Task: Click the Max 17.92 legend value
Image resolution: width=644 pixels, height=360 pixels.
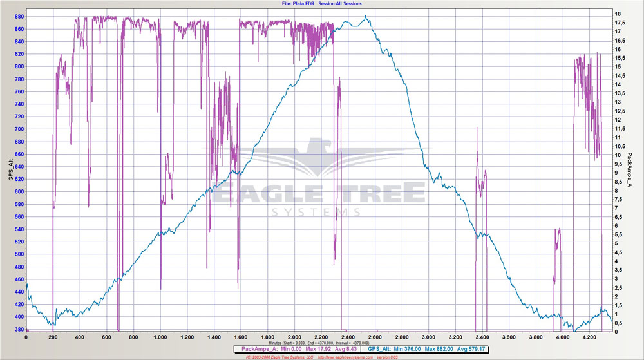Action: tap(318, 349)
